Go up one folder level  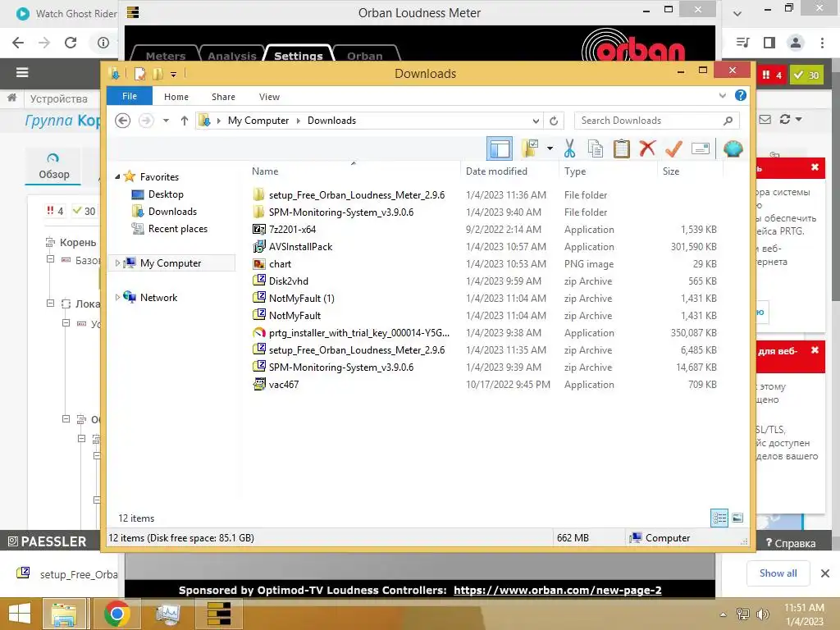(185, 121)
